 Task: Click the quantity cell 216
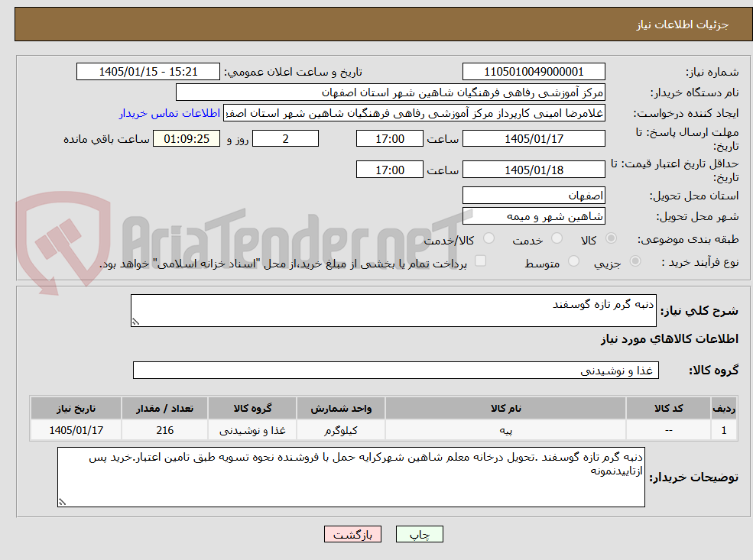click(x=164, y=430)
